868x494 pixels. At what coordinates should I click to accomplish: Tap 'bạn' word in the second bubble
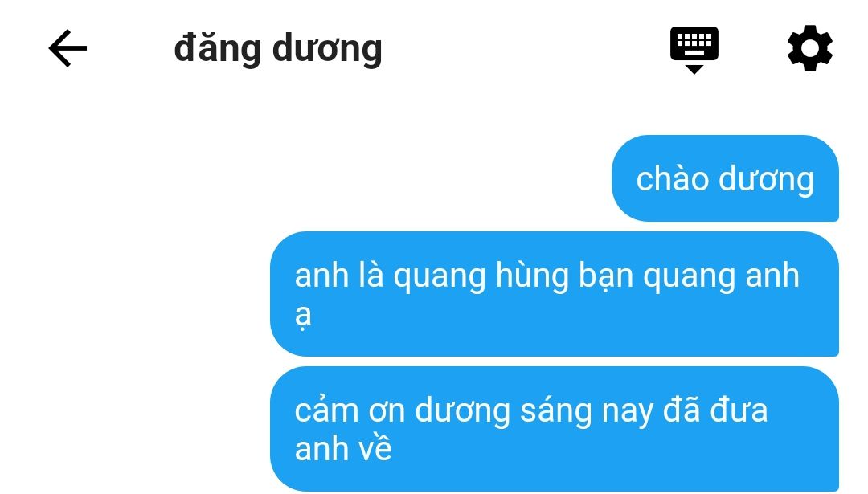(x=606, y=276)
